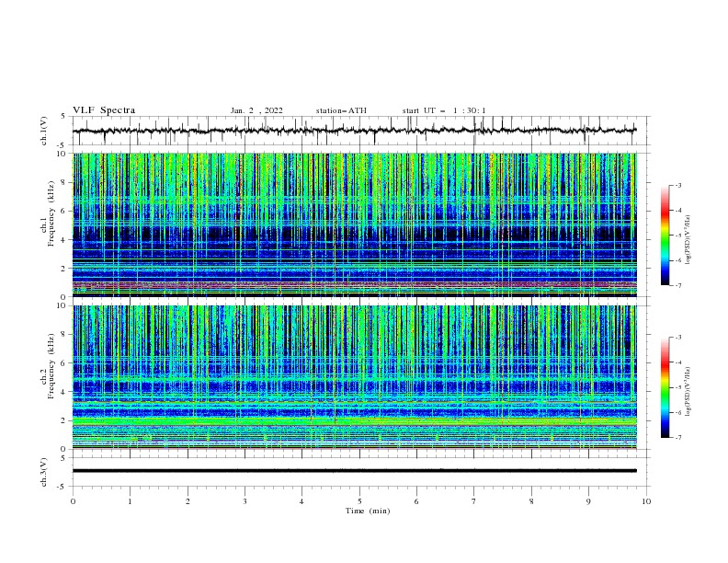Click time axis tick label "6"
The image size is (728, 563).
tap(416, 501)
